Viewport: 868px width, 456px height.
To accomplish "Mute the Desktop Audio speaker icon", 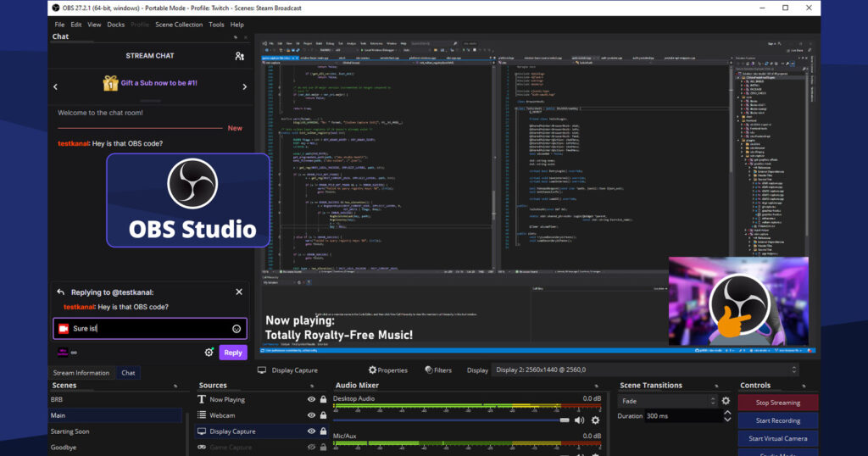I will point(579,420).
